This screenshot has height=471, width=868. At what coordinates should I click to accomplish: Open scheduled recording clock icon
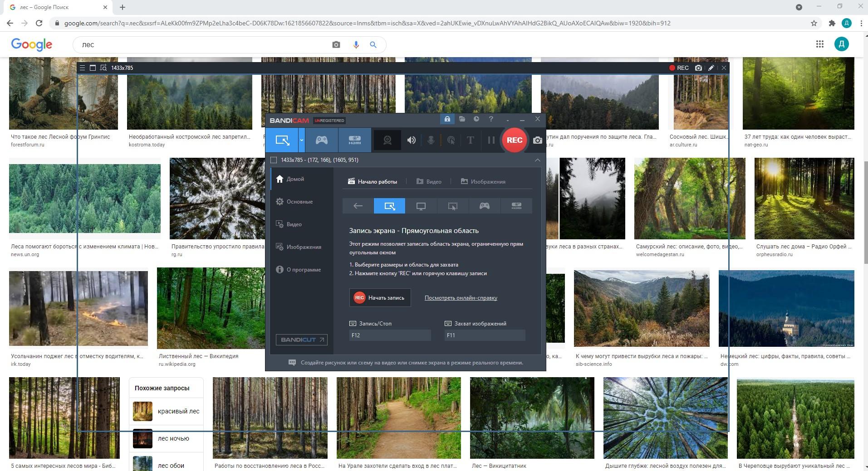coord(476,119)
